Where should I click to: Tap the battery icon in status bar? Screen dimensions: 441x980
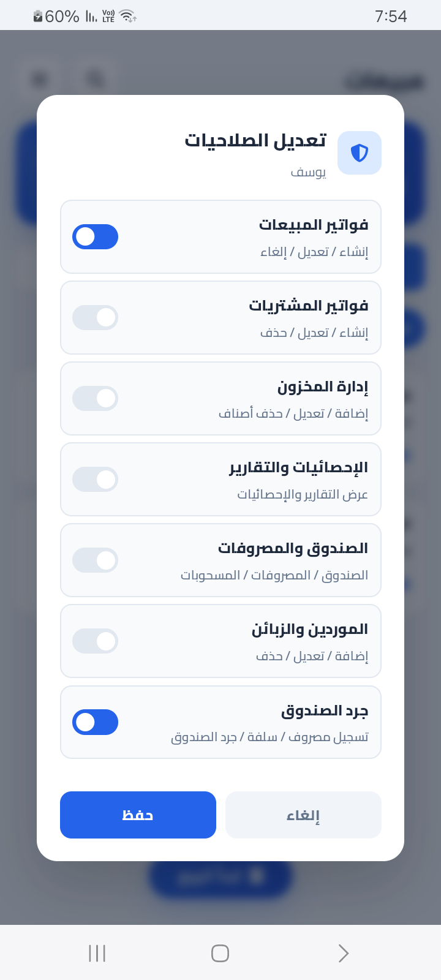coord(38,17)
